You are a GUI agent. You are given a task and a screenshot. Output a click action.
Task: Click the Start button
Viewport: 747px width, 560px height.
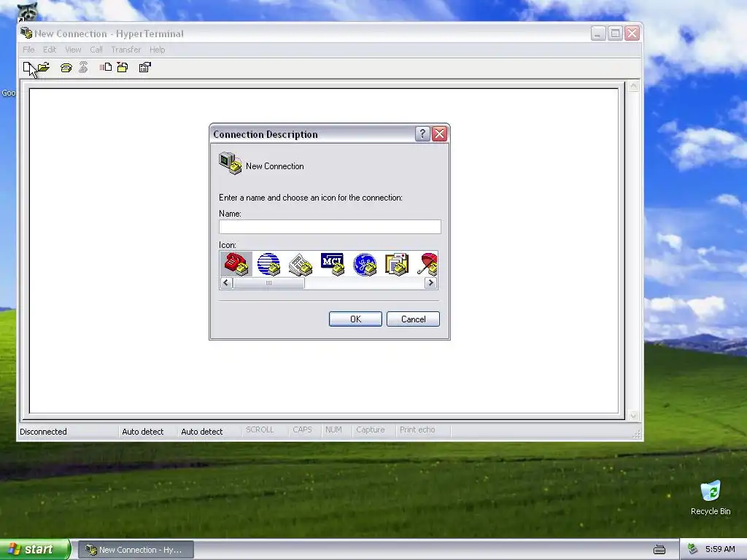(x=35, y=549)
